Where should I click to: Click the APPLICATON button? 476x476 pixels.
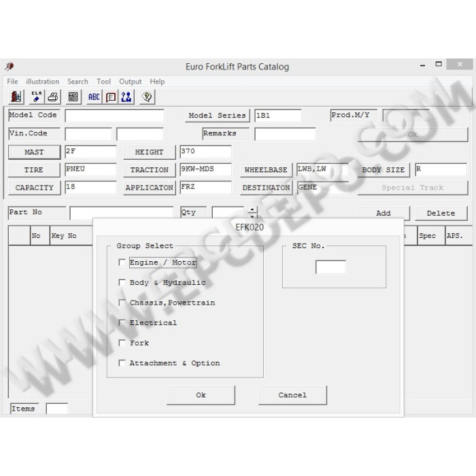[150, 188]
